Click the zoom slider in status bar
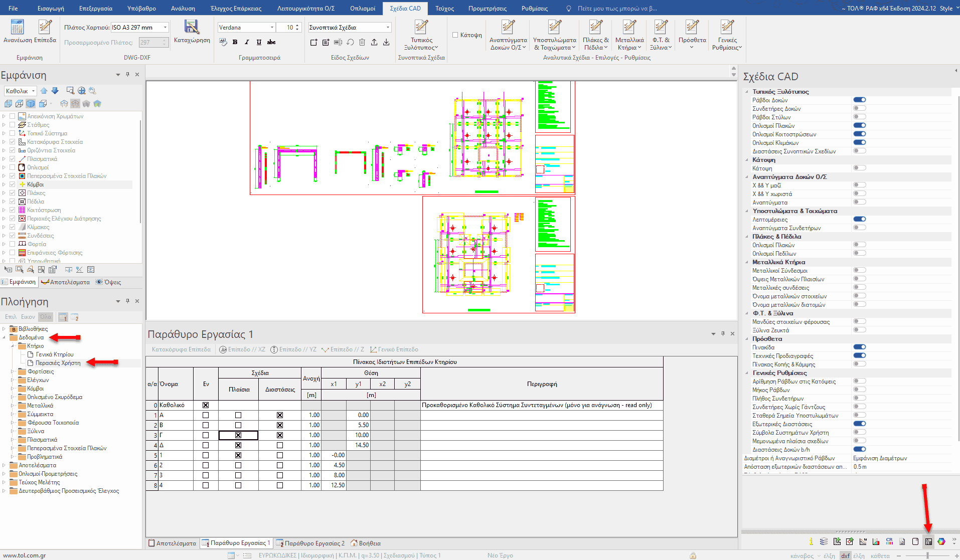This screenshot has height=560, width=960. pos(927,555)
